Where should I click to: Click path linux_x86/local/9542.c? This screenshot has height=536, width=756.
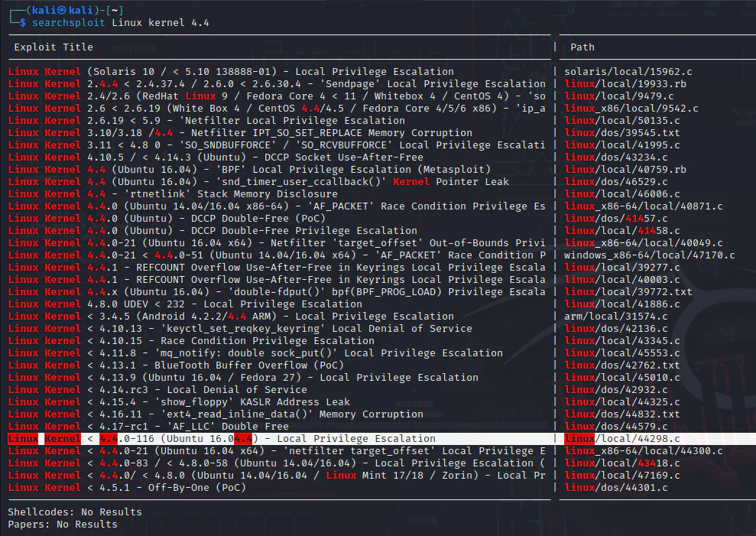pos(631,109)
